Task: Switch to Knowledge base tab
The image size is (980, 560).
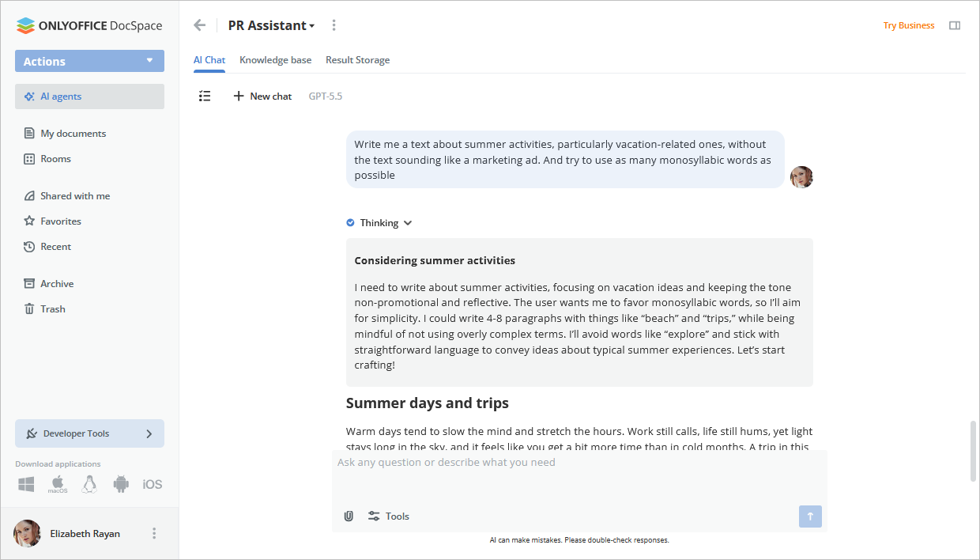Action: [276, 60]
